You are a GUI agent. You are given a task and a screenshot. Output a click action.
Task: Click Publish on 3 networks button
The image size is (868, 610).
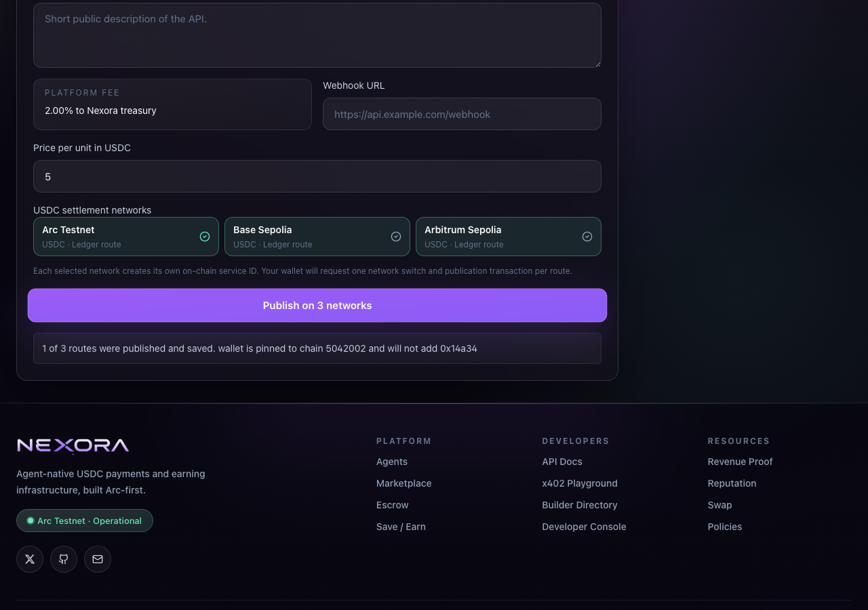pyautogui.click(x=317, y=306)
